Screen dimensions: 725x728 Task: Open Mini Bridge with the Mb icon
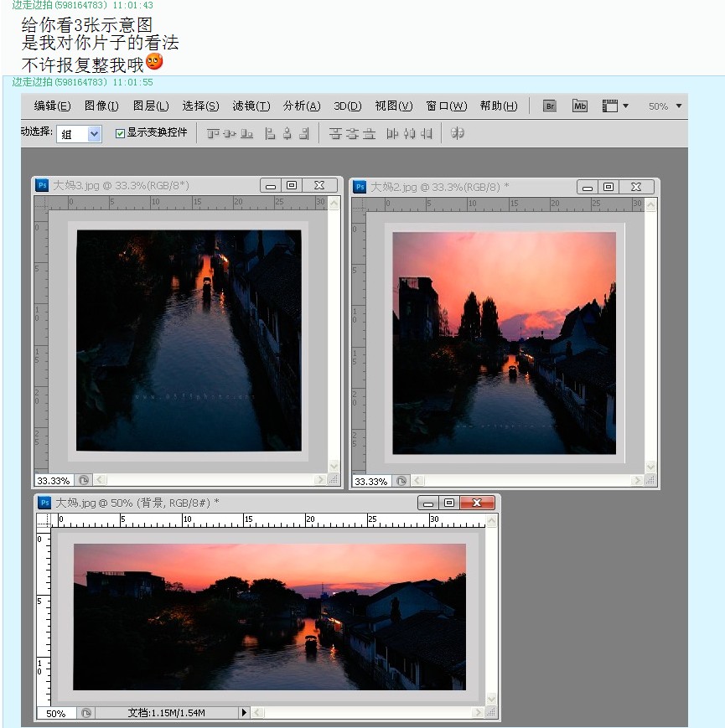580,106
